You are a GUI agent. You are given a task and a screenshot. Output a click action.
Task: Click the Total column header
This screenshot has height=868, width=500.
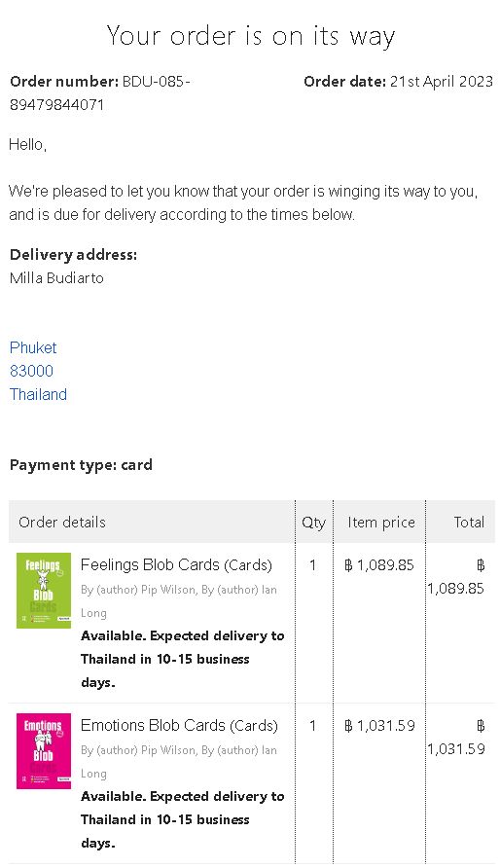point(469,522)
